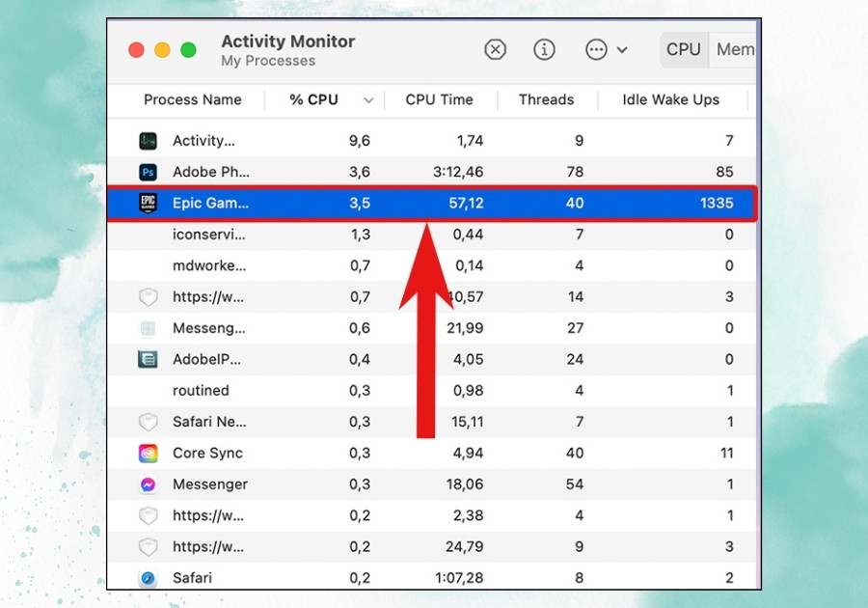Click the Activity Monitor window title
Viewport: 868px width, 608px height.
tap(287, 41)
